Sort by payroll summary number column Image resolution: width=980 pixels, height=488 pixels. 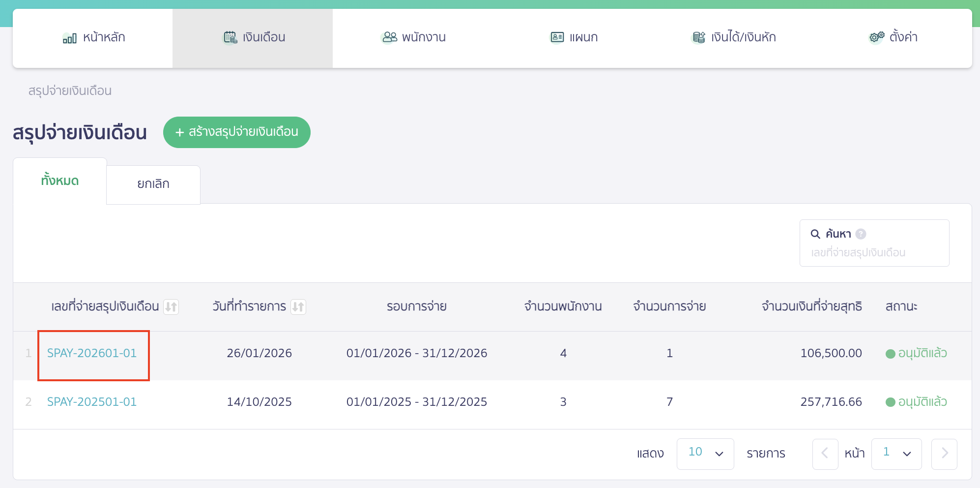click(x=171, y=307)
